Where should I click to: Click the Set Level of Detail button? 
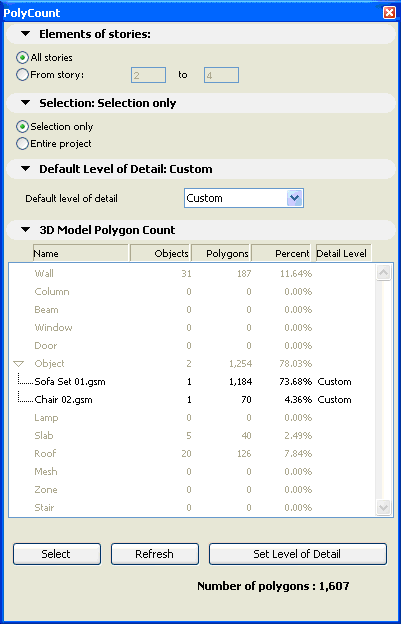click(298, 554)
